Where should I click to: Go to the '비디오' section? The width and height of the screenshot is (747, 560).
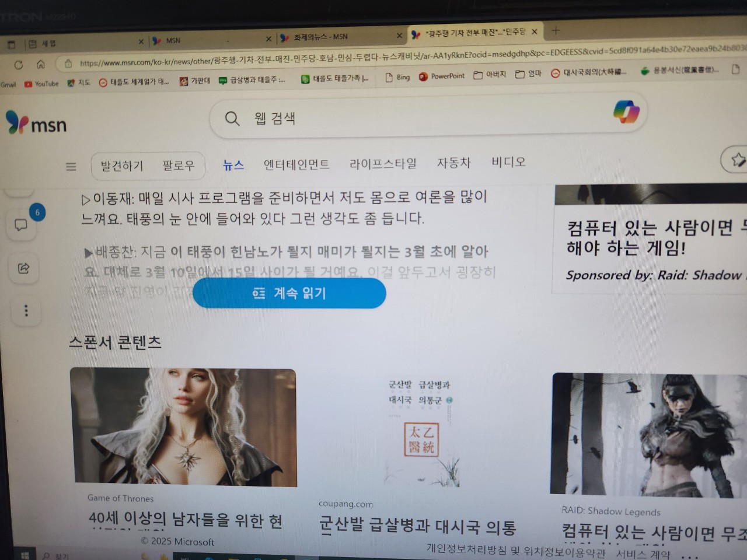pos(508,162)
